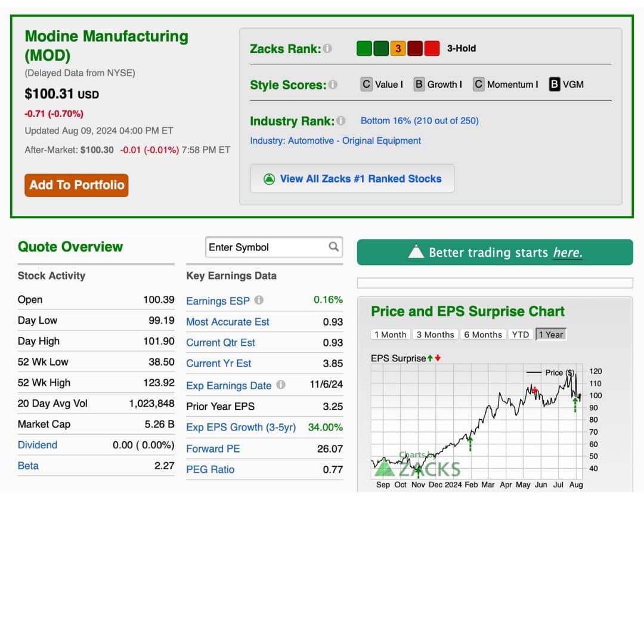Open the Earnings ESP link
644x644 pixels.
click(218, 301)
